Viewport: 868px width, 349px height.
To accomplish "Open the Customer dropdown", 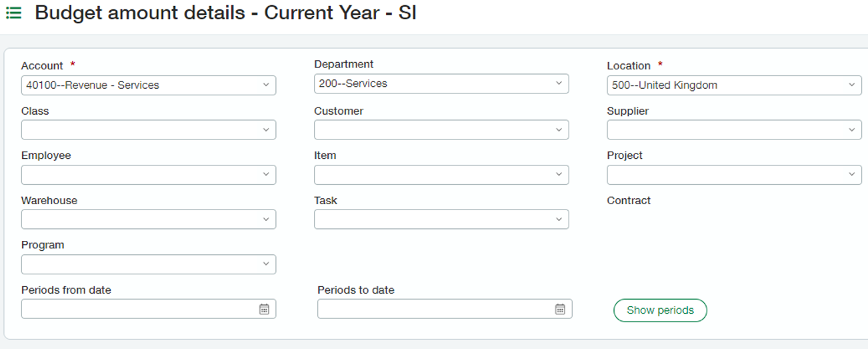I will 441,129.
